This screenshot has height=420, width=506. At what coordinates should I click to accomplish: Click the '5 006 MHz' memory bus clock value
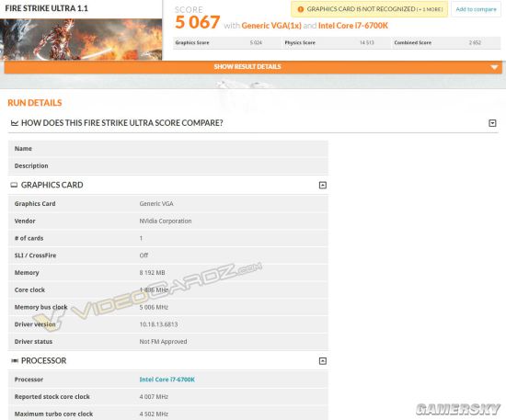tap(154, 307)
